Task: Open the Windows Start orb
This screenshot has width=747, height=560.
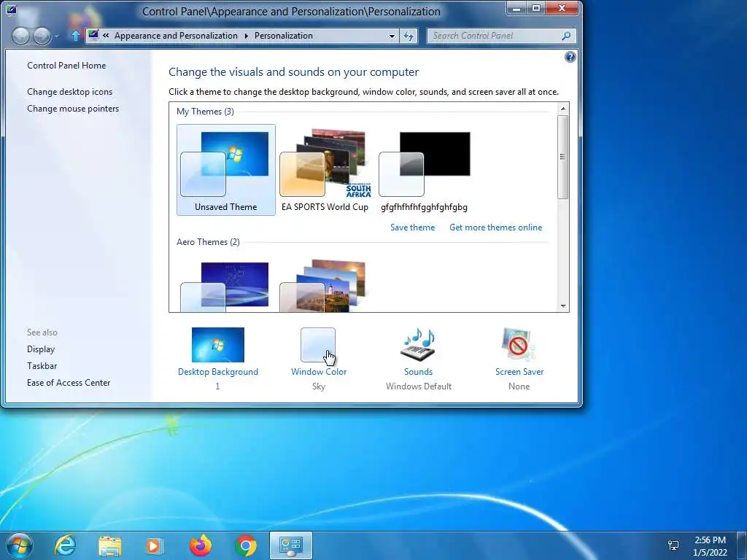Action: point(19,545)
